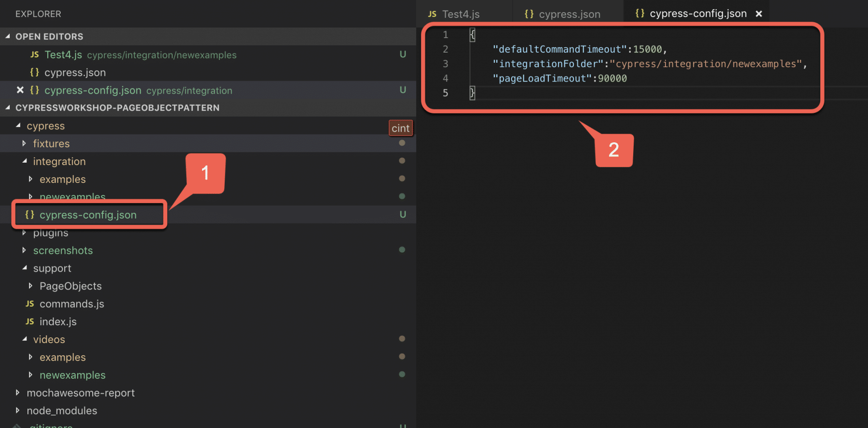Collapse the videos folder

click(x=25, y=339)
